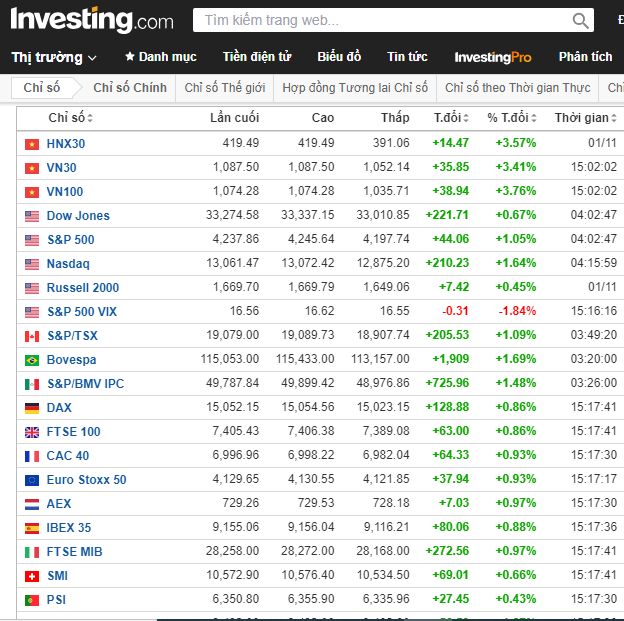624x621 pixels.
Task: Open the DAX index link
Action: pyautogui.click(x=59, y=408)
